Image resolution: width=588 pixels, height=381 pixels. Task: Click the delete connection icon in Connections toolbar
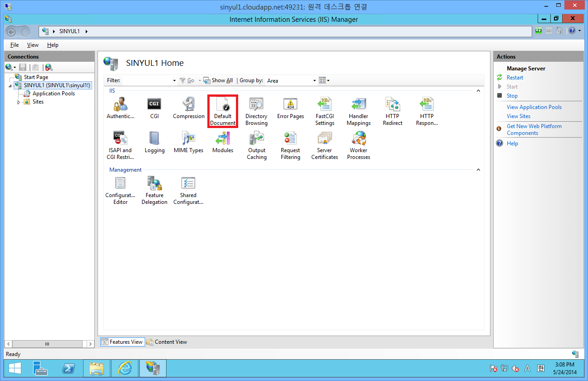(x=49, y=67)
